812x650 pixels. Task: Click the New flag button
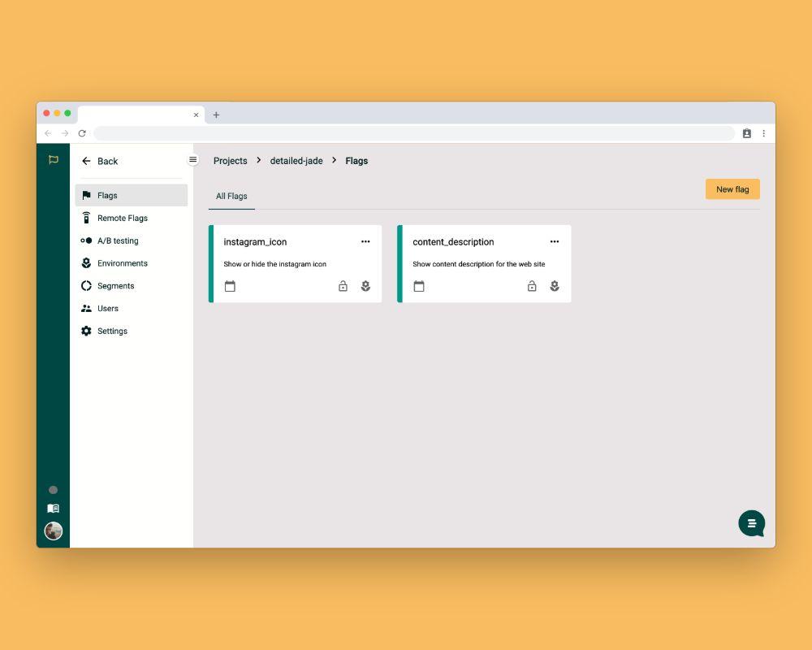pyautogui.click(x=732, y=189)
